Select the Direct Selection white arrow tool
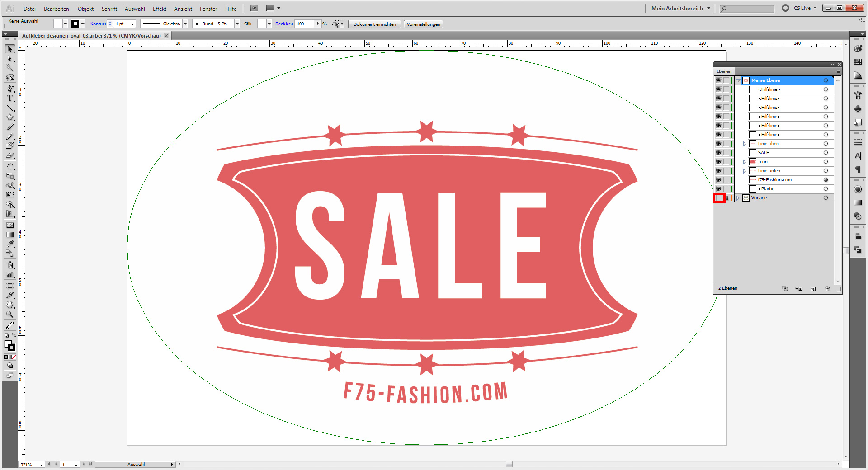The width and height of the screenshot is (868, 470). click(10, 59)
